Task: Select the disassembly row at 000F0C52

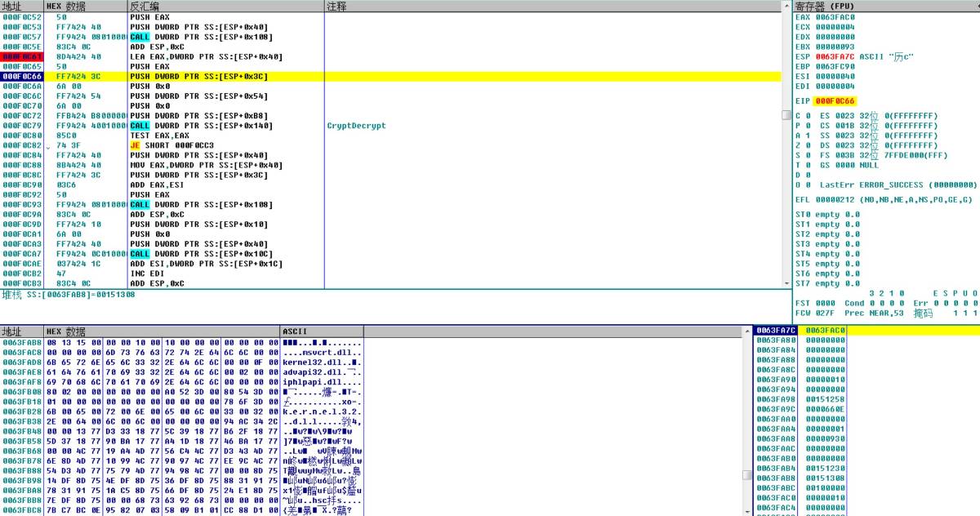Action: (x=390, y=17)
